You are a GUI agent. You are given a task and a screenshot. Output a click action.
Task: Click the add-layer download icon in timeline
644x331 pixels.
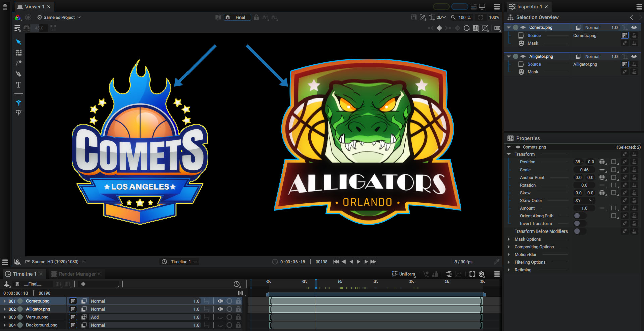pos(7,284)
